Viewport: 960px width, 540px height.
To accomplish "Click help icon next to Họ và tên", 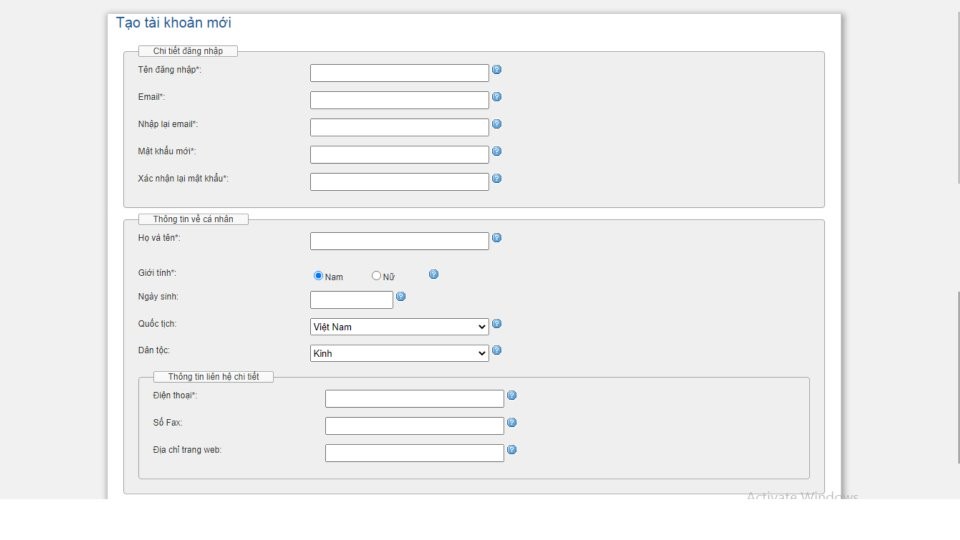I will 497,238.
